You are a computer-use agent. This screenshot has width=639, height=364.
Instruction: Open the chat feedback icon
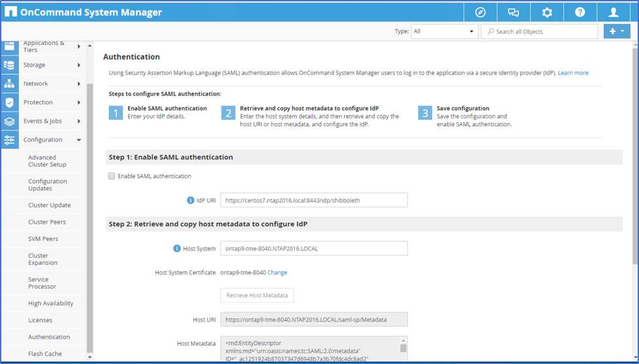[x=514, y=12]
